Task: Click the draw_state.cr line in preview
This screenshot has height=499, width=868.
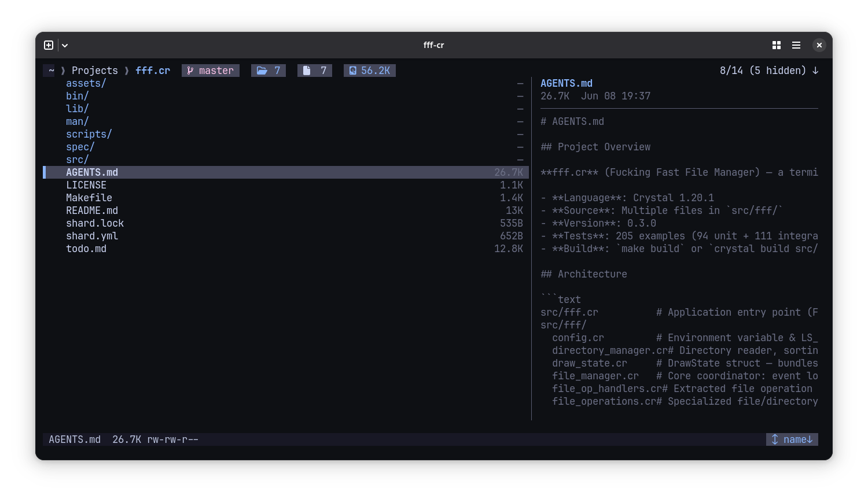Action: click(x=685, y=363)
